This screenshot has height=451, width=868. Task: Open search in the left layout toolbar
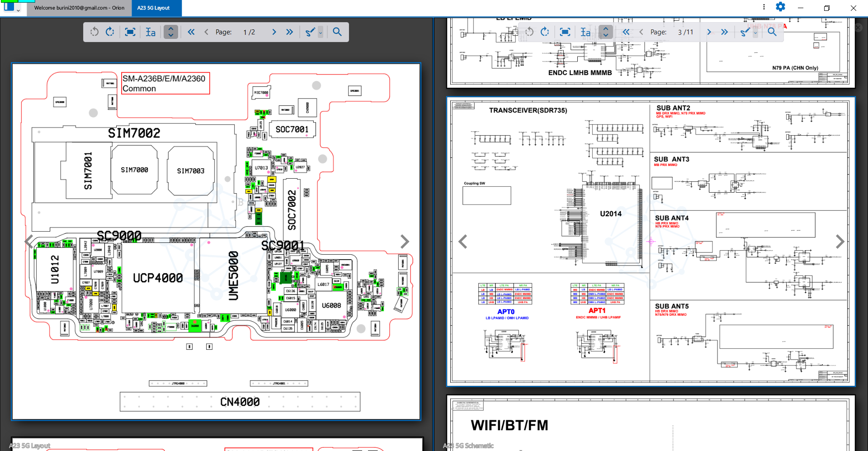(337, 32)
